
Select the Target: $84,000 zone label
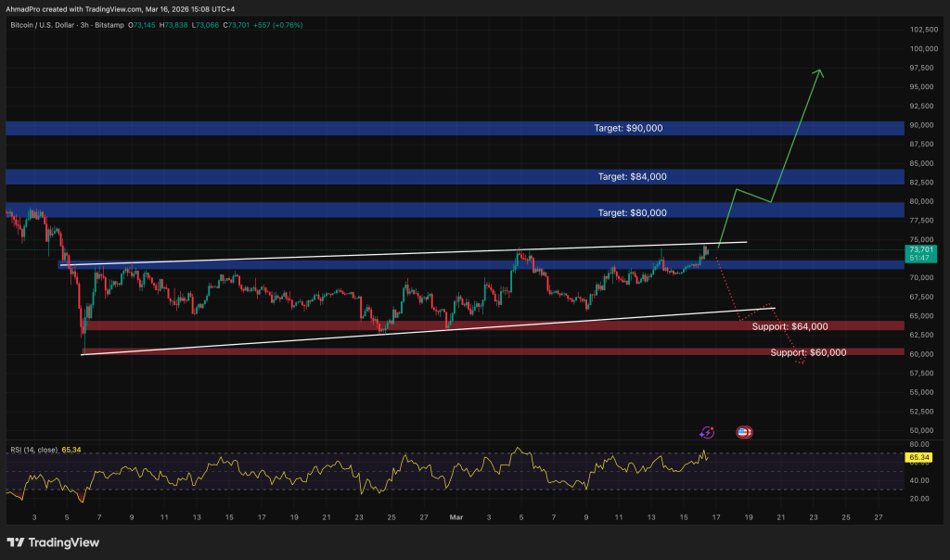point(632,176)
